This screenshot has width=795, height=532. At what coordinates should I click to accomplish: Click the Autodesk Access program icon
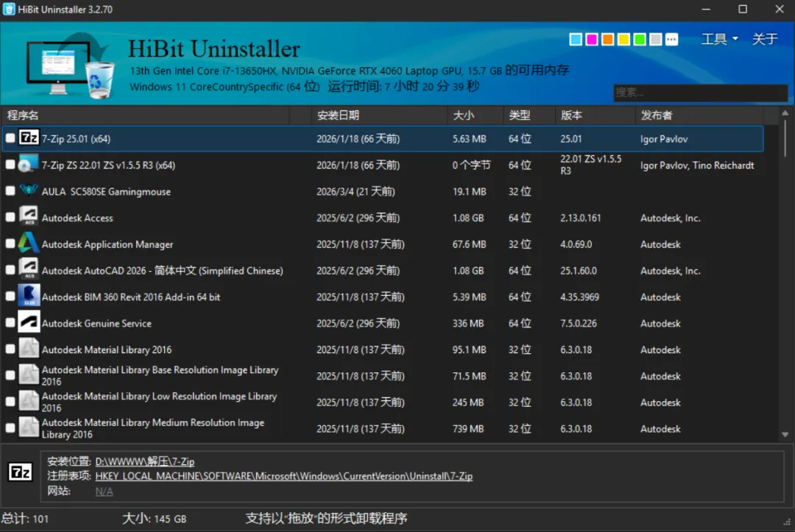click(x=29, y=217)
